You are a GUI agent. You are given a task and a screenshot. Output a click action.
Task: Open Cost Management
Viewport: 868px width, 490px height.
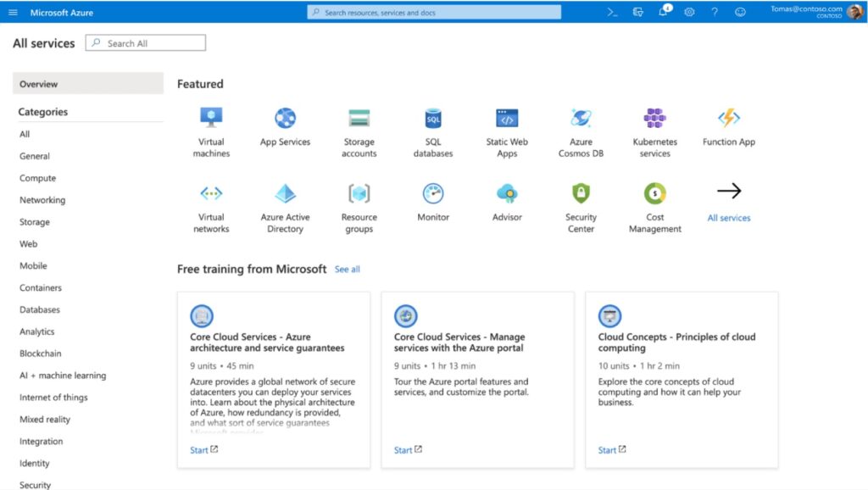pyautogui.click(x=655, y=208)
